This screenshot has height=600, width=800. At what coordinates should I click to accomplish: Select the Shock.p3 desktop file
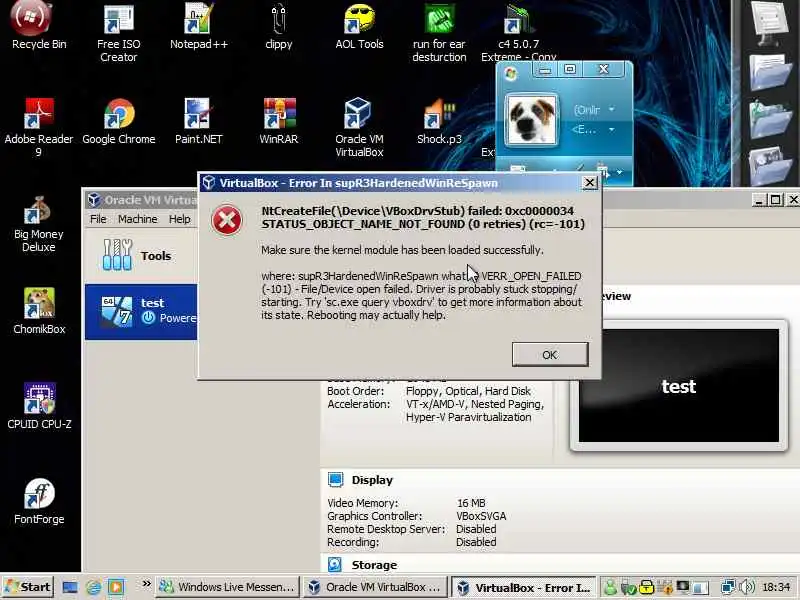click(x=439, y=120)
